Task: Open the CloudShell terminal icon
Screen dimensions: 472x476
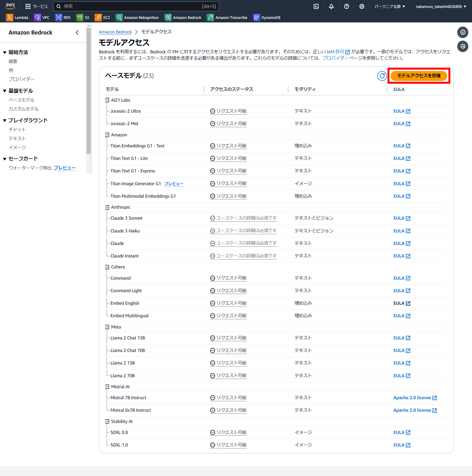Action: (316, 6)
